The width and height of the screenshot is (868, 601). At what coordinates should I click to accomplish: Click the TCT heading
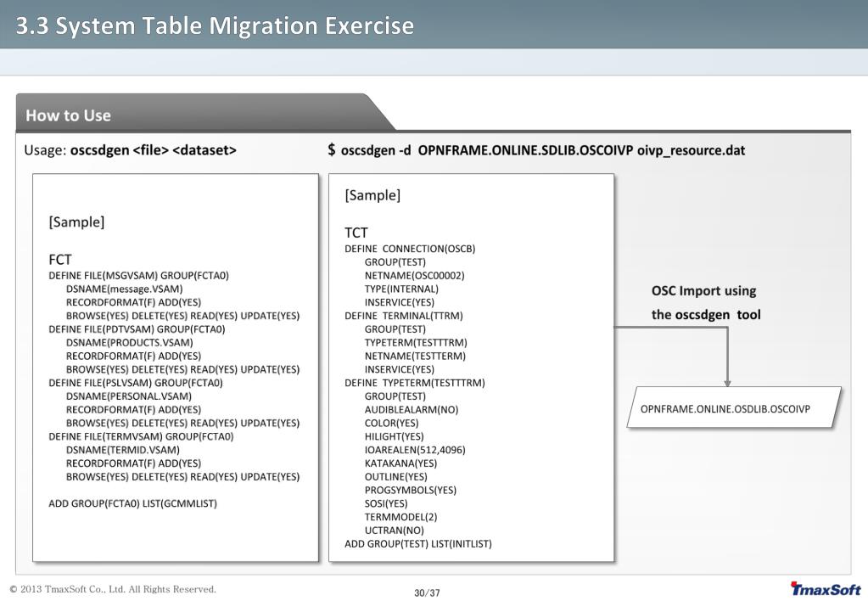(x=356, y=233)
